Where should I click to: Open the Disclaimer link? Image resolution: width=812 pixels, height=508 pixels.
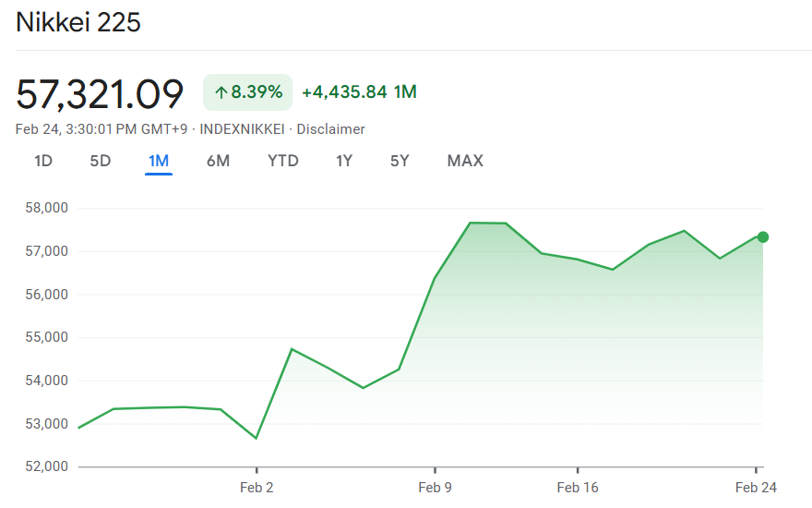tap(330, 129)
